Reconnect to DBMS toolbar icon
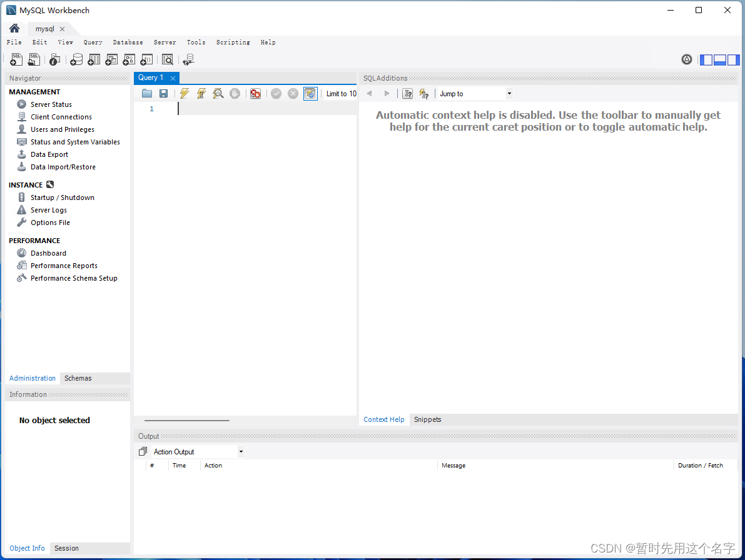Screen dimensions: 745x560 [189, 59]
